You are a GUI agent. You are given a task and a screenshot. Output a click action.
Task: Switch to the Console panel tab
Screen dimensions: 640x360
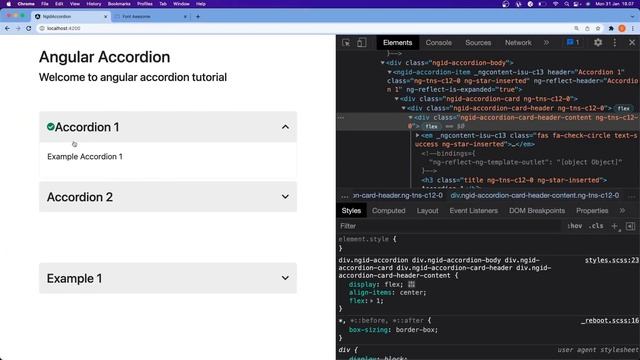438,42
